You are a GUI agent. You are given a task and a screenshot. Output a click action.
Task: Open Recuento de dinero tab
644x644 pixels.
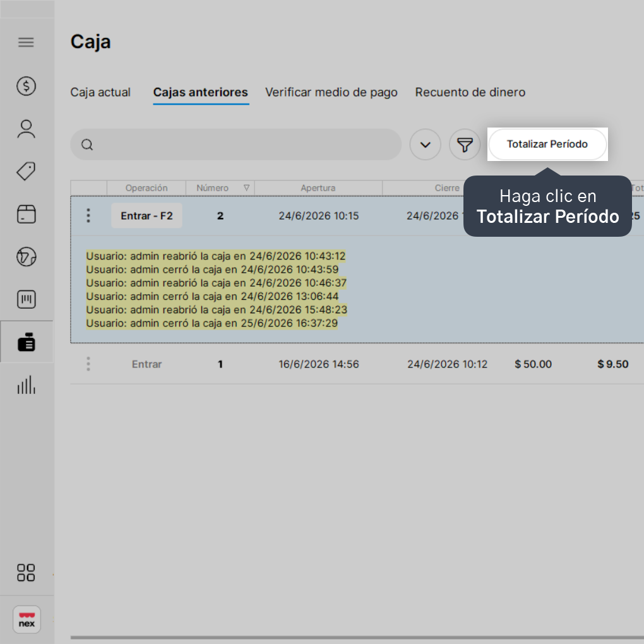[470, 92]
